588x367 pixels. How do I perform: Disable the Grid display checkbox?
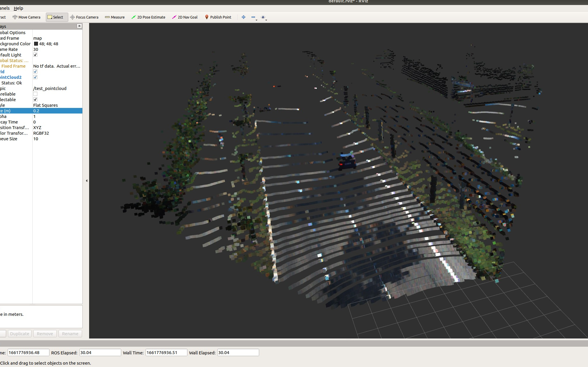[35, 71]
